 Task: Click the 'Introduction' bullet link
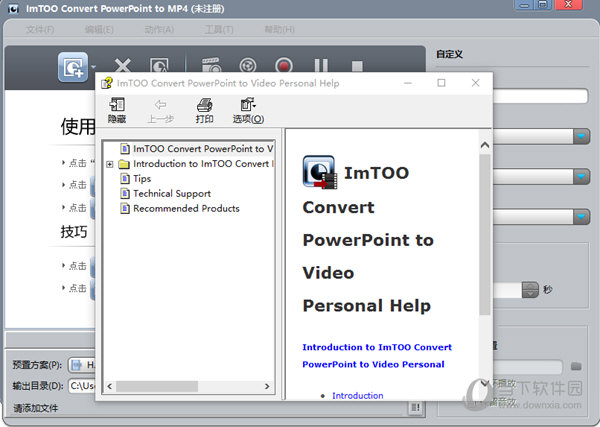(357, 395)
